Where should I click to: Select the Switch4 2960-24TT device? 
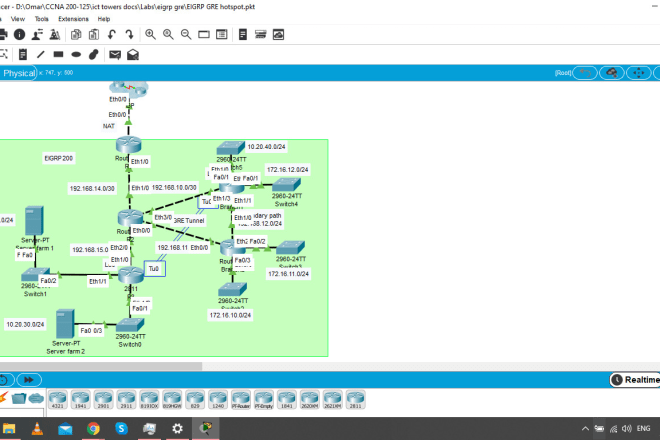[x=286, y=184]
